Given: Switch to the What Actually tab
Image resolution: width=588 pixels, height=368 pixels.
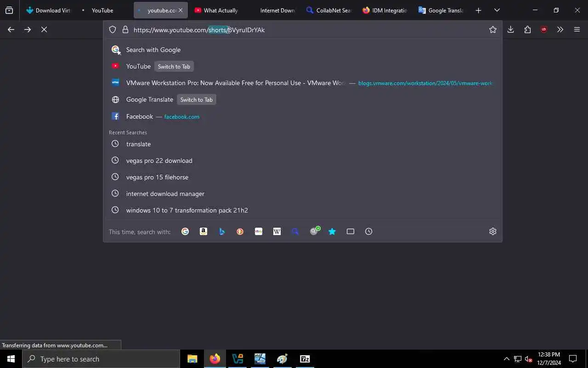Looking at the screenshot, I should (217, 10).
